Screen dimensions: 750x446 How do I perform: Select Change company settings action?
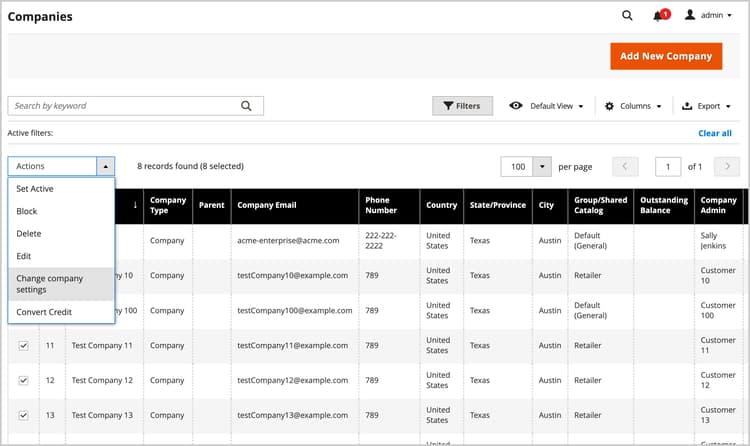(61, 284)
